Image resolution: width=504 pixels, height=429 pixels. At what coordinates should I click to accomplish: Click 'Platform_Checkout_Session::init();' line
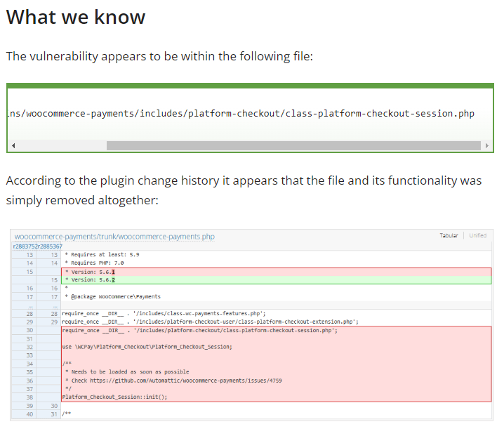114,397
